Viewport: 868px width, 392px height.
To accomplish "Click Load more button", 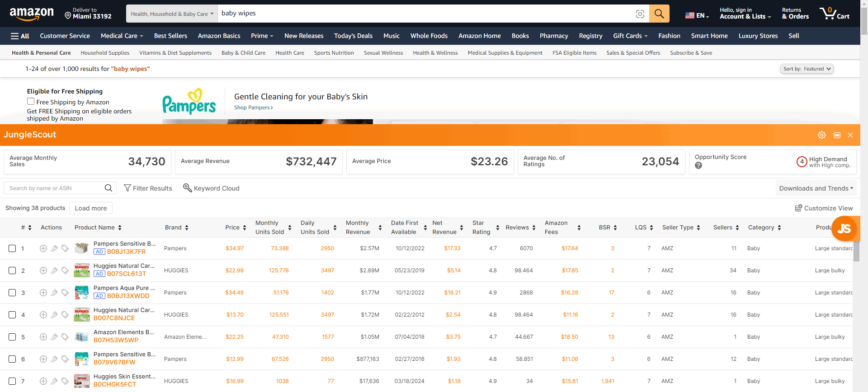I will pyautogui.click(x=91, y=208).
